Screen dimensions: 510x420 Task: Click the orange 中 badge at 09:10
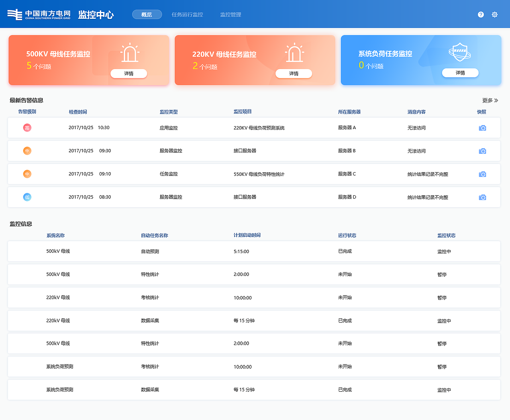(x=27, y=174)
